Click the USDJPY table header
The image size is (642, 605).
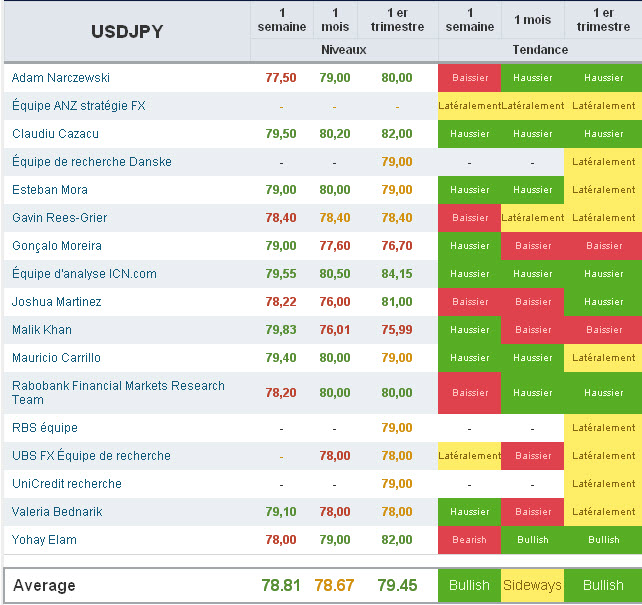point(127,32)
